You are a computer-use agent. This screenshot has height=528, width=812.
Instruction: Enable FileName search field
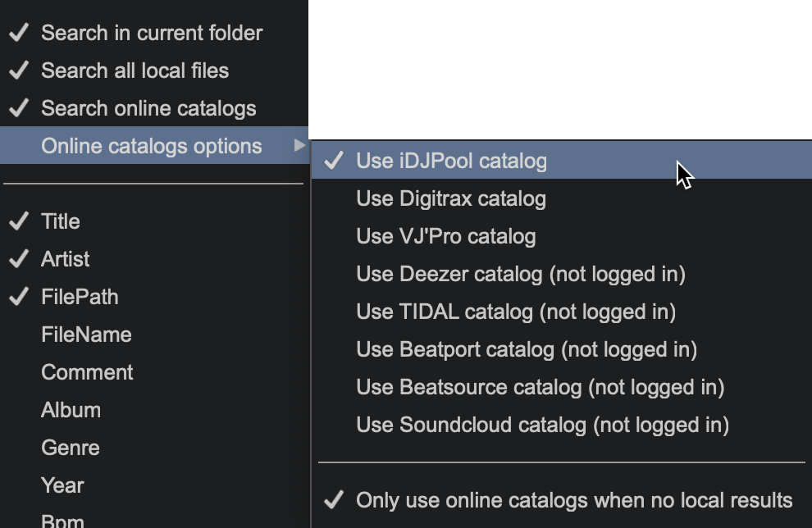coord(86,335)
